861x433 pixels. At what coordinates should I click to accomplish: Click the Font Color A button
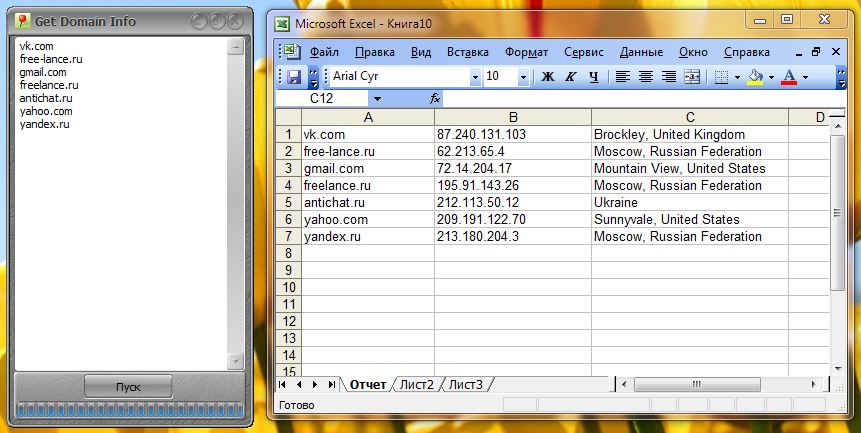(x=789, y=77)
